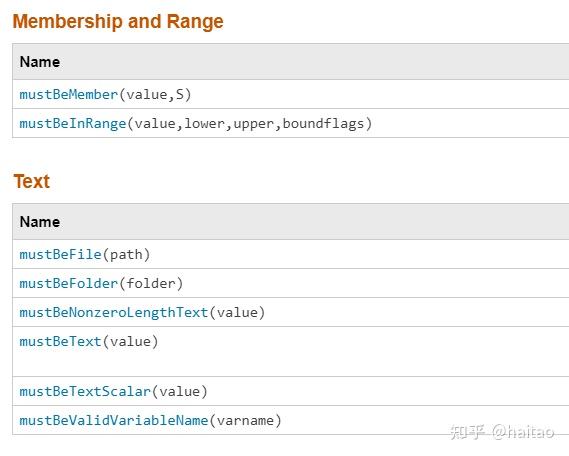569x456 pixels.
Task: Click the (varname) argument text
Action: (x=245, y=421)
